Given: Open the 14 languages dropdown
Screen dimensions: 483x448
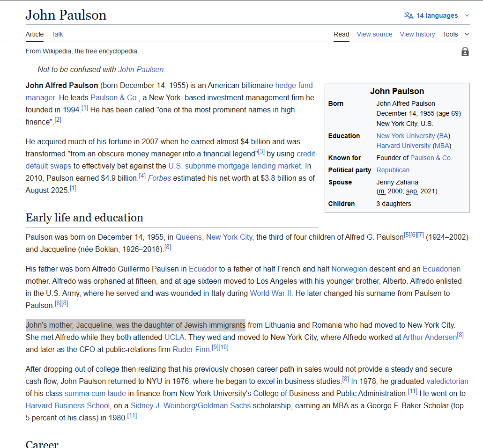Looking at the screenshot, I should click(437, 15).
